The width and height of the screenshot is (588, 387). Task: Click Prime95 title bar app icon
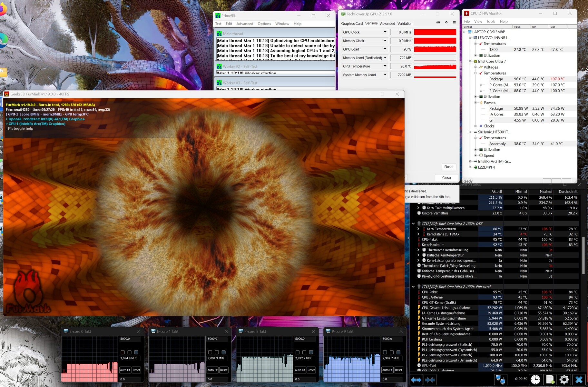point(218,15)
